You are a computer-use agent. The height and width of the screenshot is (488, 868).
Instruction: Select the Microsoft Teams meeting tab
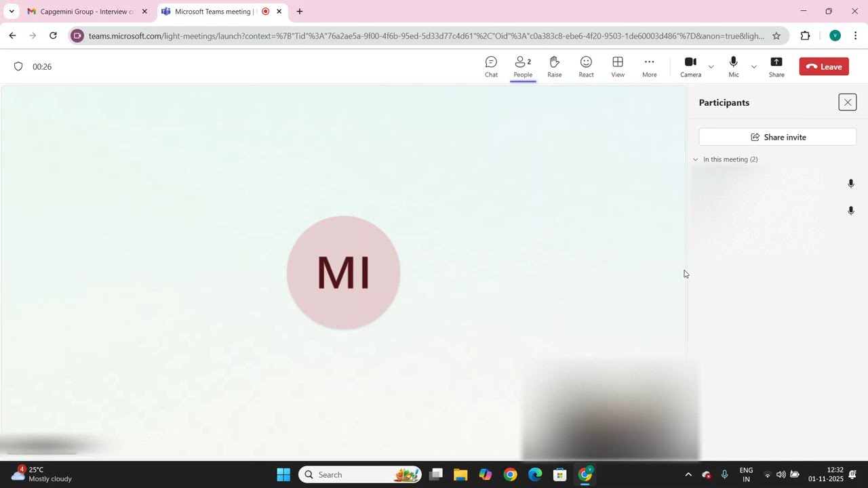[213, 12]
